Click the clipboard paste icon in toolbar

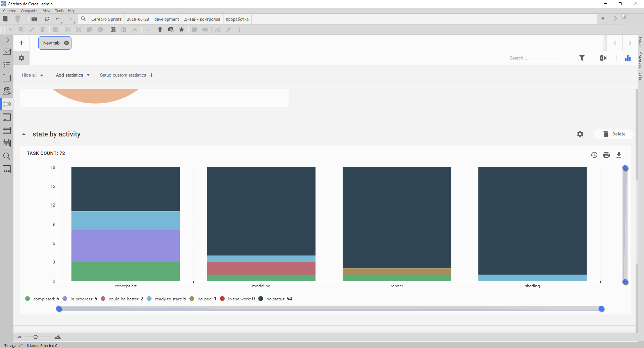coord(113,30)
